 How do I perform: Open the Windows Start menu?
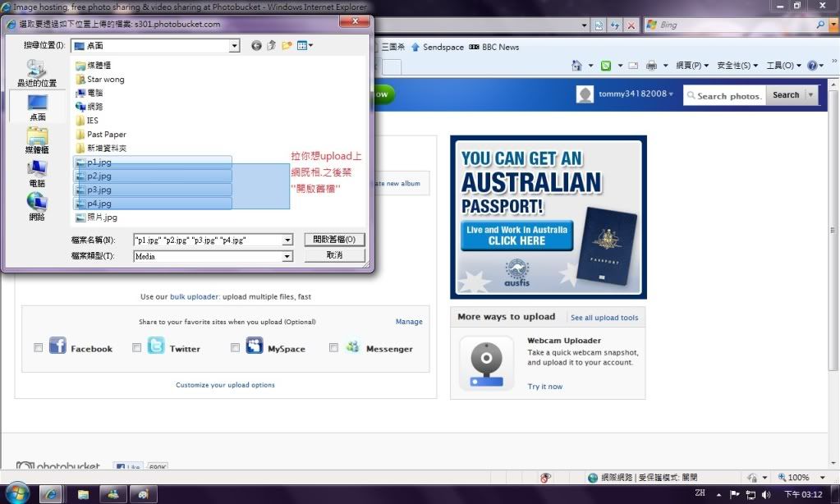tap(16, 493)
